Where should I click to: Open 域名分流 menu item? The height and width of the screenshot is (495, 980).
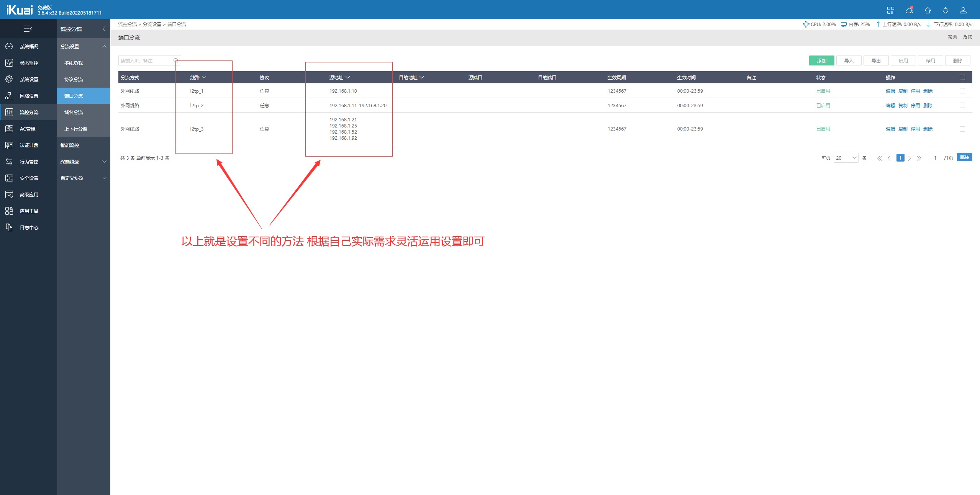pyautogui.click(x=74, y=112)
